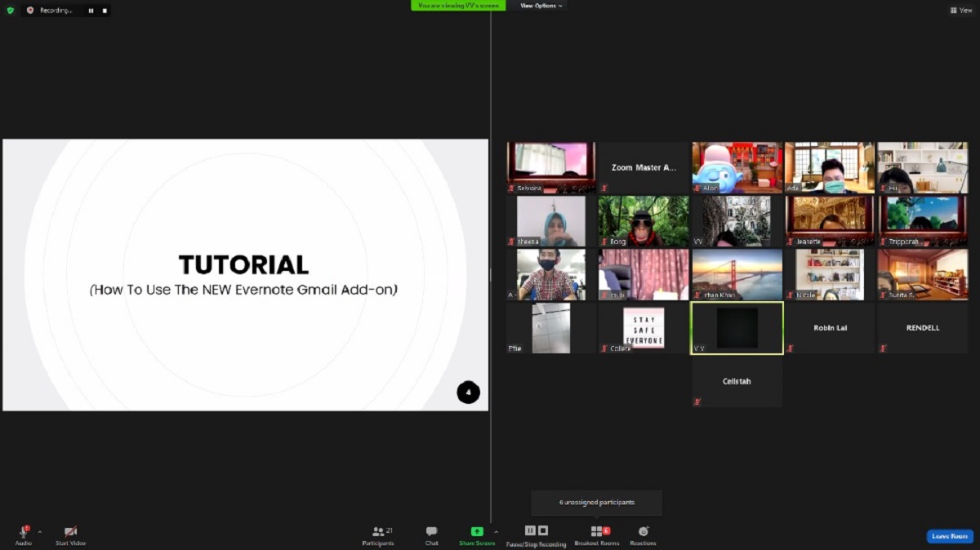Select Allan's cartoon avatar video tile
Screen dimensions: 980x550
(737, 167)
